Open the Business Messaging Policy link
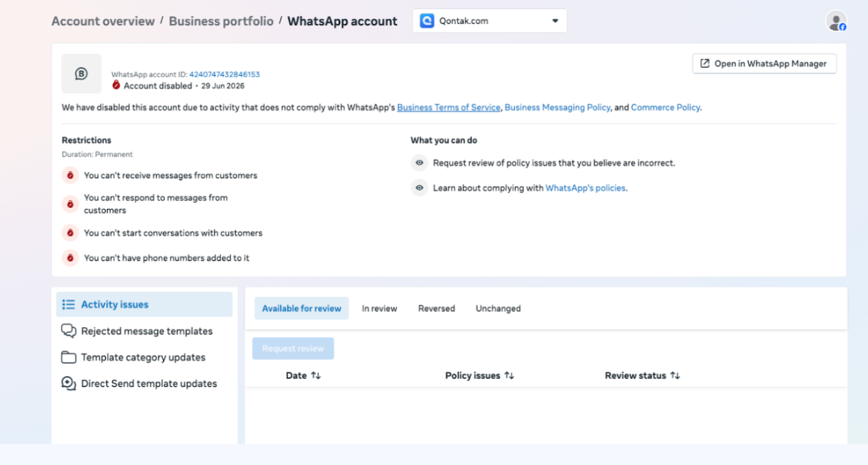The image size is (868, 465). point(557,108)
